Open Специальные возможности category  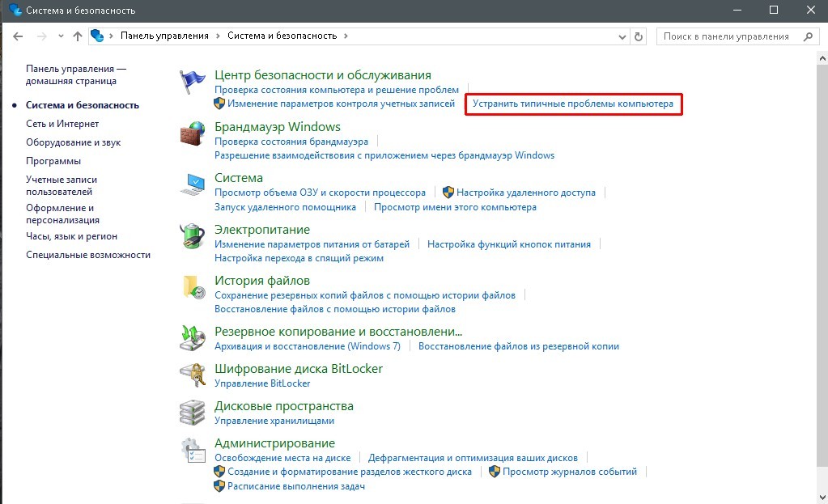tap(88, 255)
